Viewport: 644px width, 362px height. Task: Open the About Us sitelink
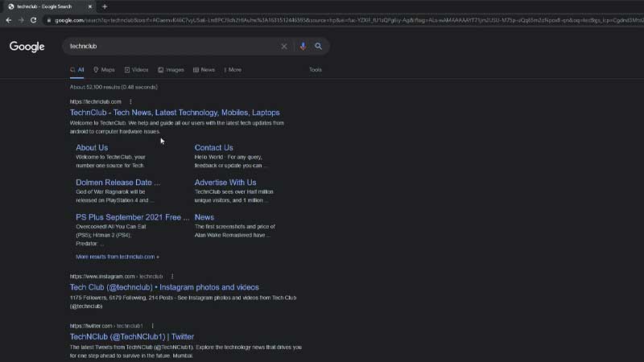(x=92, y=148)
